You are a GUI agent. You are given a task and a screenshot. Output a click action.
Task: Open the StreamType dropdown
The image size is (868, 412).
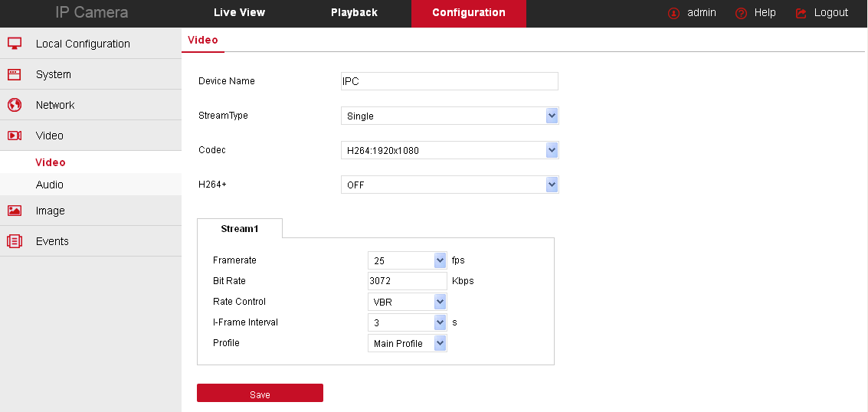point(450,116)
